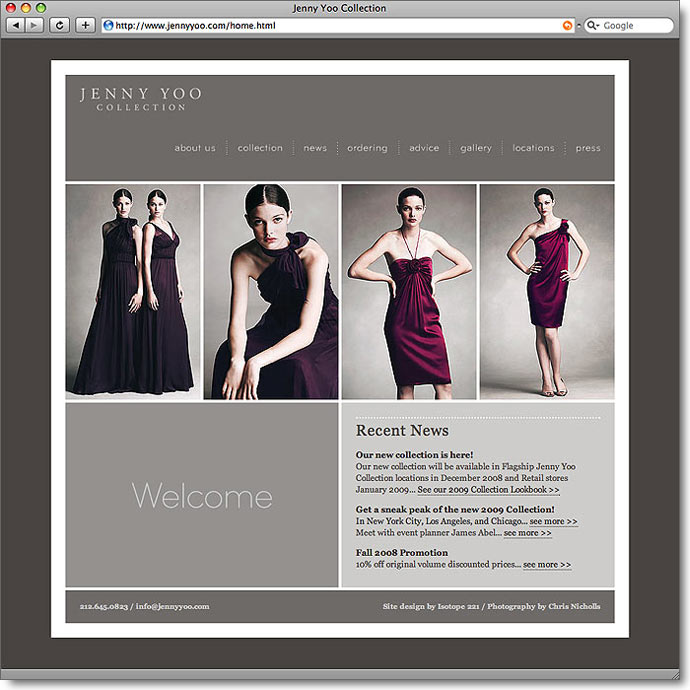Open the about us nav item

pyautogui.click(x=195, y=148)
